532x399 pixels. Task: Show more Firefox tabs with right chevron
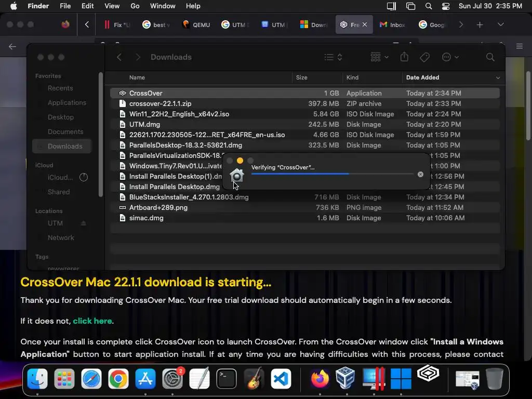point(461,24)
